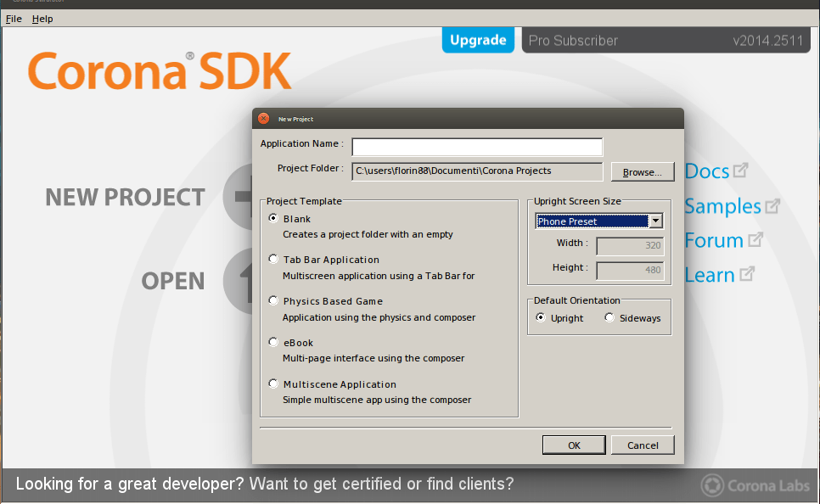Click the Corona Labs logo
820x504 pixels.
[x=755, y=485]
